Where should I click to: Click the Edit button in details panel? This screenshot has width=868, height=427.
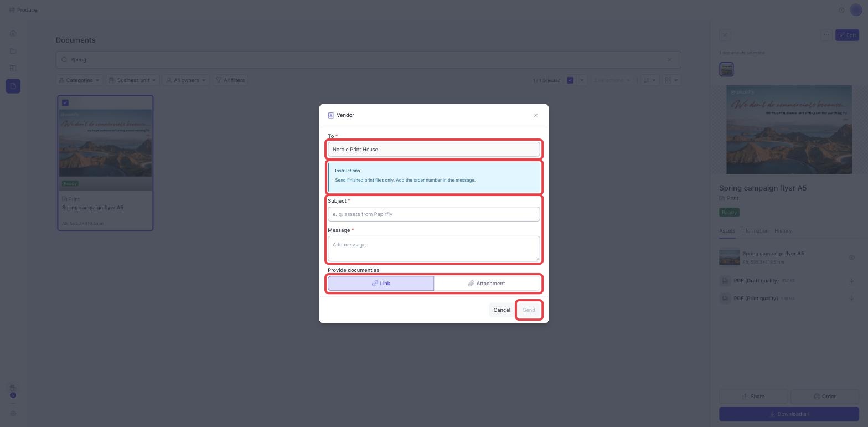point(847,35)
